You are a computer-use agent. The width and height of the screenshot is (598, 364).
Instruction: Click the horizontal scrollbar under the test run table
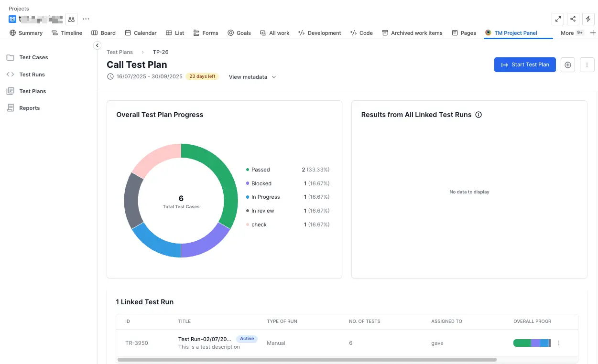point(306,360)
